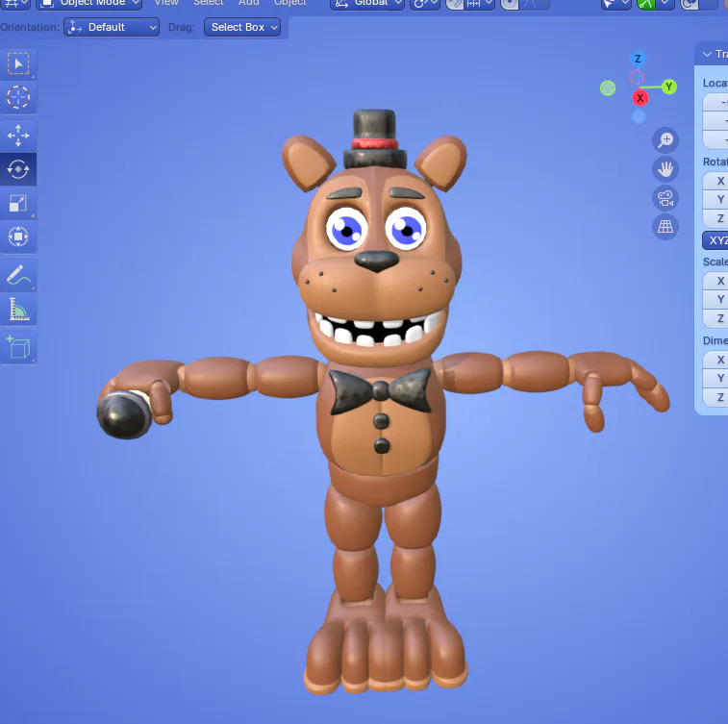Click the Scale Y field
This screenshot has width=728, height=724.
[x=715, y=299]
